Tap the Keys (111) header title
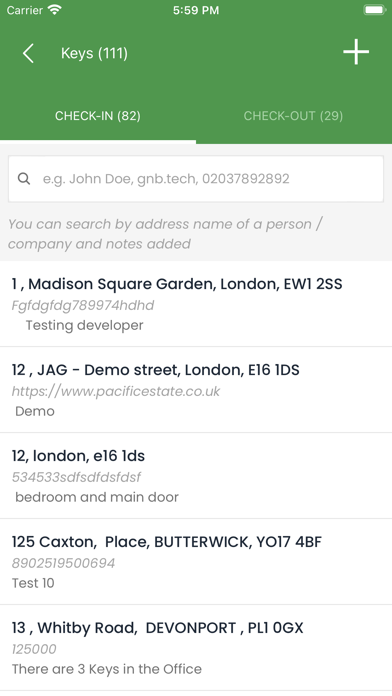392x696 pixels. [94, 53]
